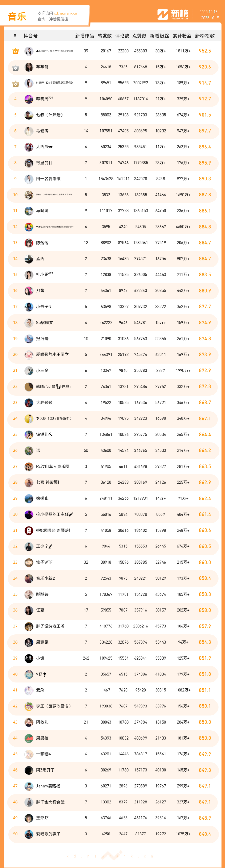225x868 pixels.
Task: Open 芊芊龍's profile picture
Action: pyautogui.click(x=29, y=67)
